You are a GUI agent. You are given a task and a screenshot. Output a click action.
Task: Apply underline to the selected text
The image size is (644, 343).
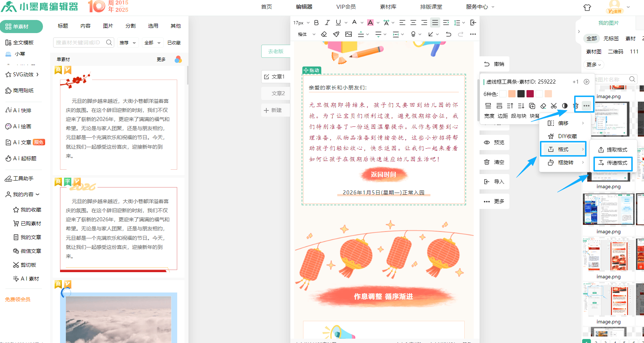coord(338,23)
